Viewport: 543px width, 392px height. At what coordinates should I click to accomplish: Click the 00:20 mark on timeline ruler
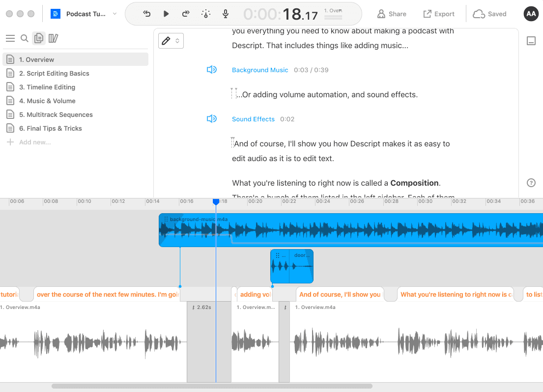click(x=255, y=201)
